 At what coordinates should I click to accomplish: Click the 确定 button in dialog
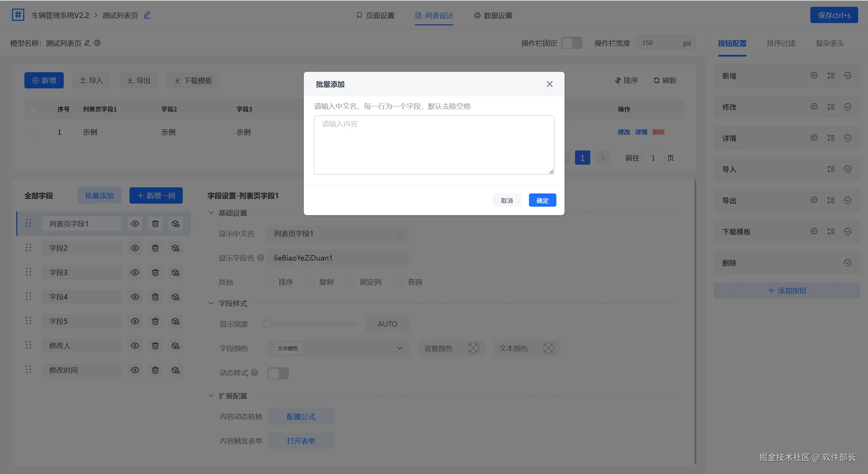pyautogui.click(x=542, y=200)
